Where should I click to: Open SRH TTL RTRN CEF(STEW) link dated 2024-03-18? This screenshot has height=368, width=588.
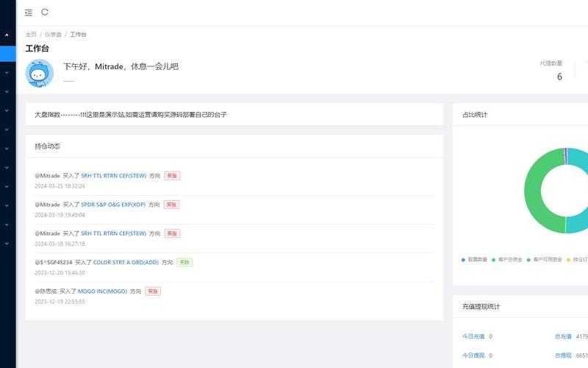(x=114, y=233)
